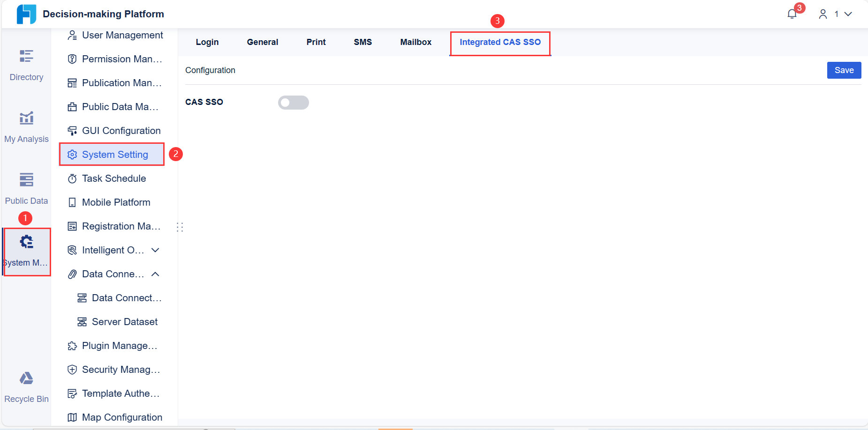
Task: Click the Save button
Action: click(844, 70)
